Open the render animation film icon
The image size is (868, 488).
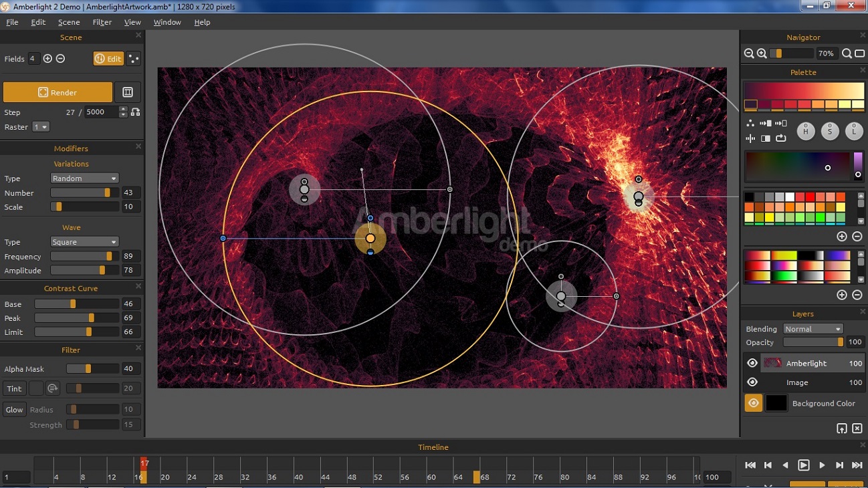(x=128, y=92)
